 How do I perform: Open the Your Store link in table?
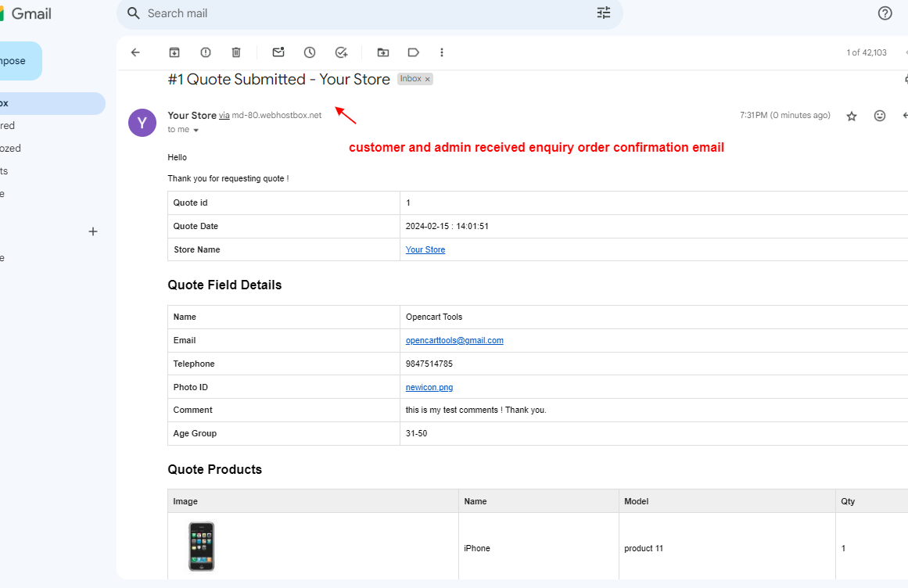[x=425, y=249]
